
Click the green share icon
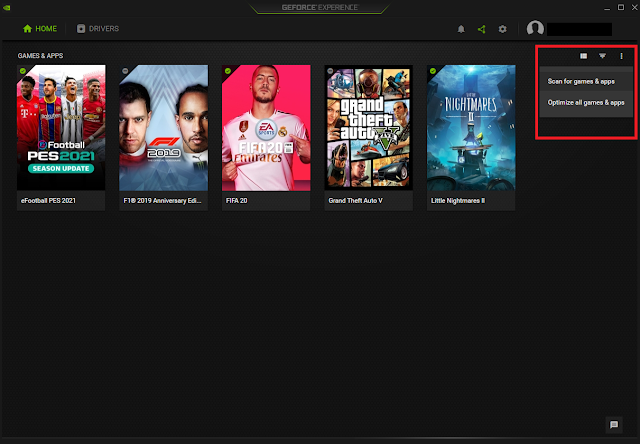(x=482, y=29)
